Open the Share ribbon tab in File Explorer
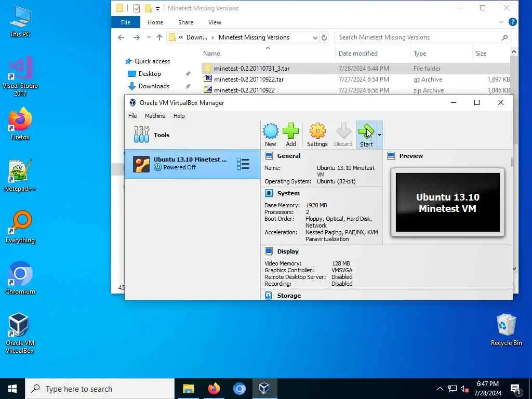532x399 pixels. click(x=185, y=22)
